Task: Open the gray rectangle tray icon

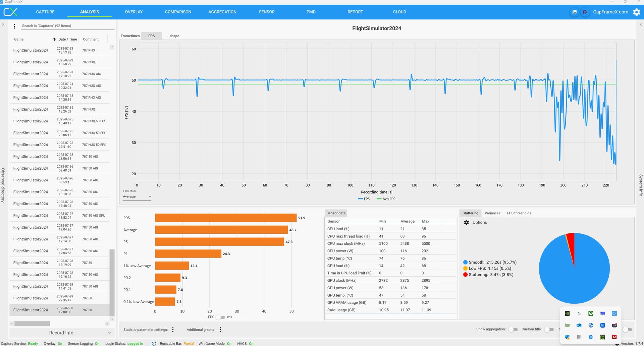Action: [x=579, y=337]
